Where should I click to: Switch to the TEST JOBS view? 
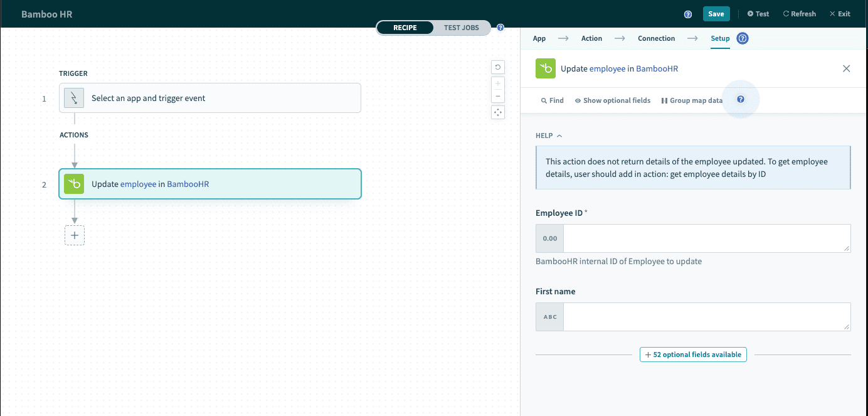click(461, 28)
